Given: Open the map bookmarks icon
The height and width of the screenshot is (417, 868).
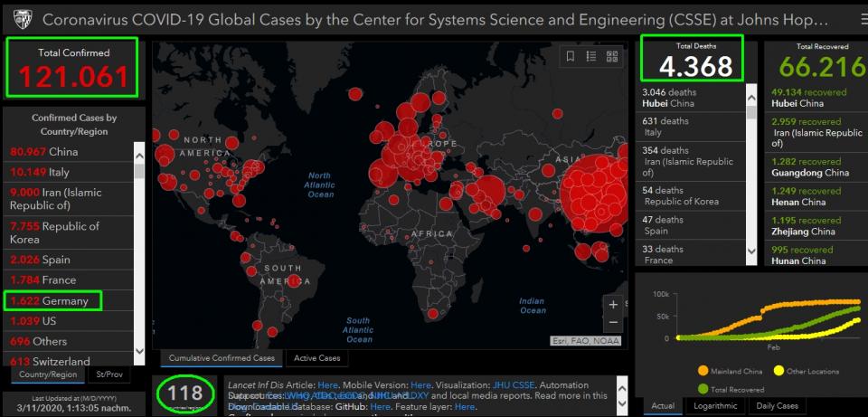Looking at the screenshot, I should [571, 56].
